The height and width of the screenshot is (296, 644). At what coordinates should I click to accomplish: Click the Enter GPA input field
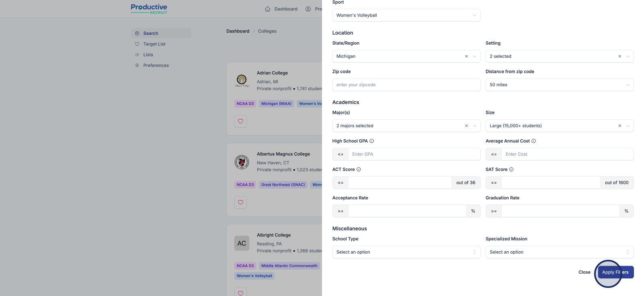(x=413, y=154)
